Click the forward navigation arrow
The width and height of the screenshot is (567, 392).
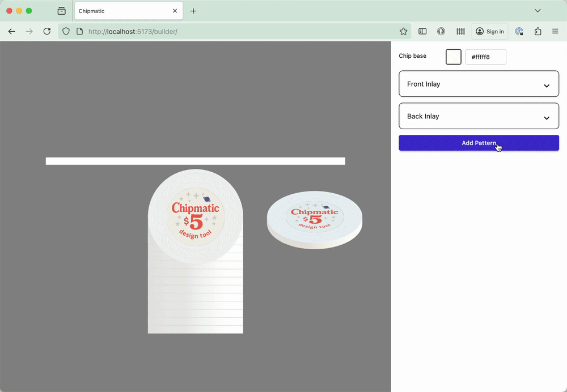[x=29, y=31]
